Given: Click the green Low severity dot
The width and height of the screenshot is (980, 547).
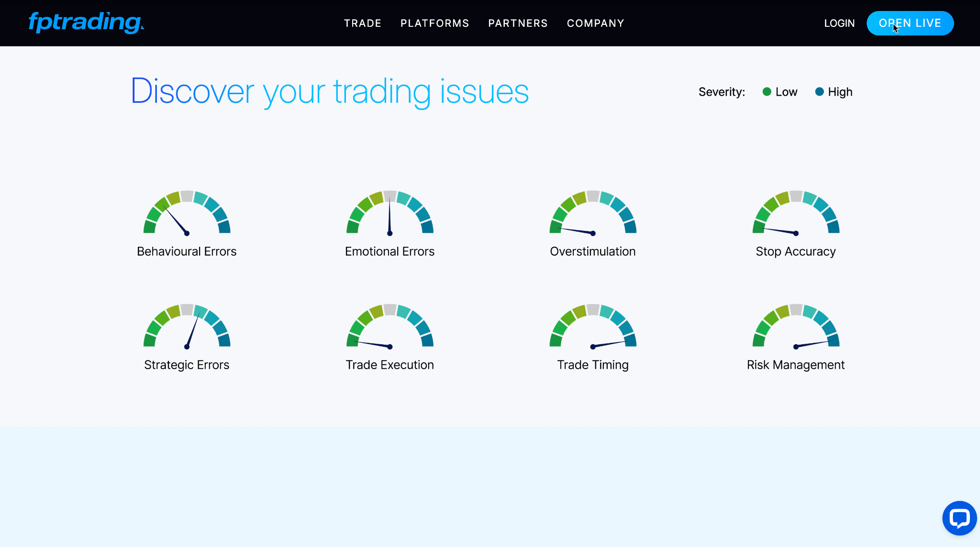Looking at the screenshot, I should point(767,91).
